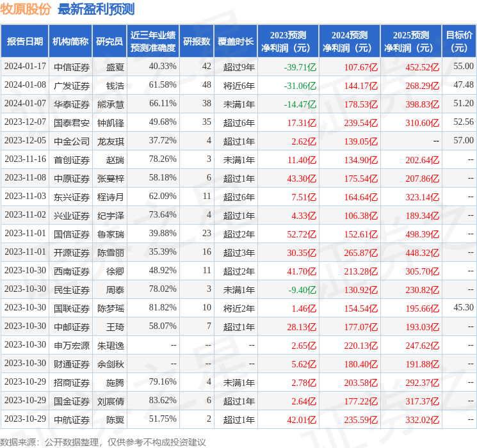
Task: Click 民生证券 institution cell
Action: click(72, 290)
